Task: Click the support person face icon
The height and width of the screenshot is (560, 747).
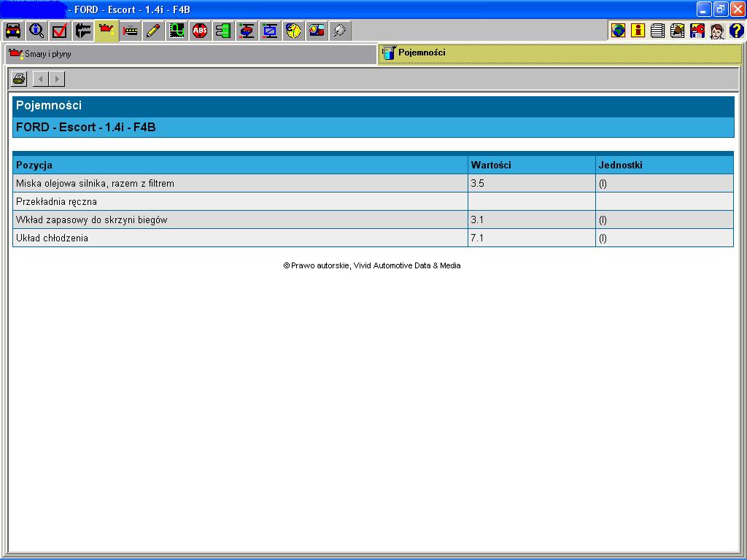Action: click(716, 31)
